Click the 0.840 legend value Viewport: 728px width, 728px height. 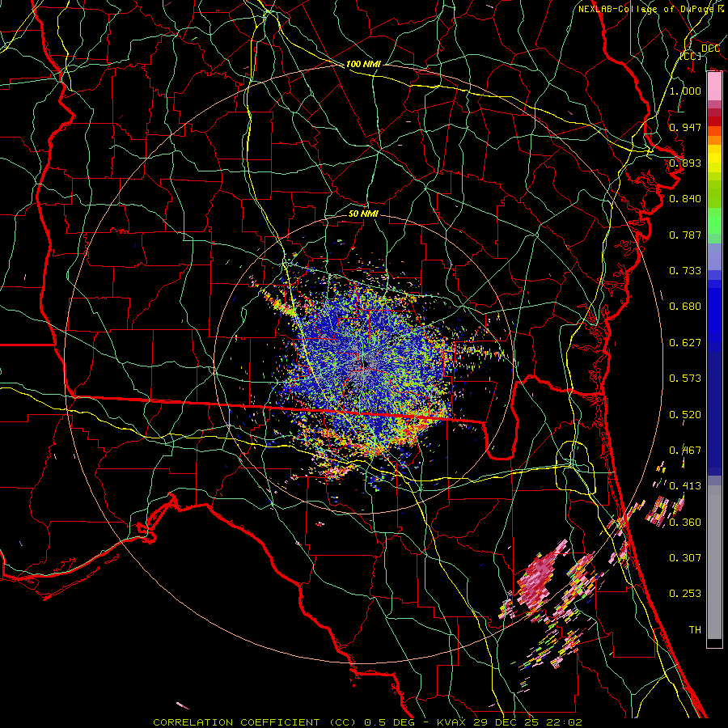pyautogui.click(x=685, y=199)
